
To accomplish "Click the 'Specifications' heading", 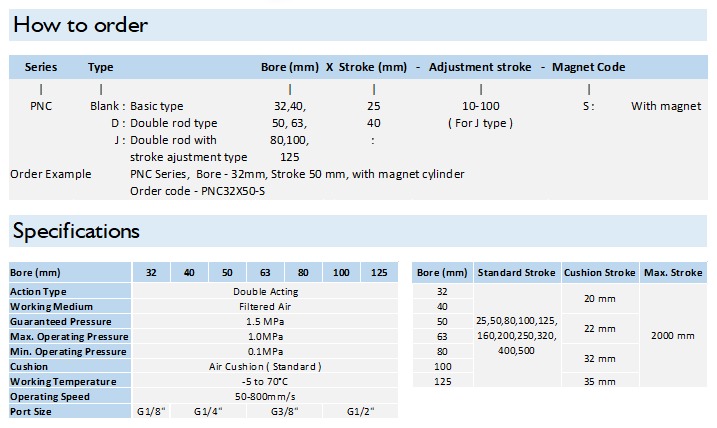I will (76, 230).
